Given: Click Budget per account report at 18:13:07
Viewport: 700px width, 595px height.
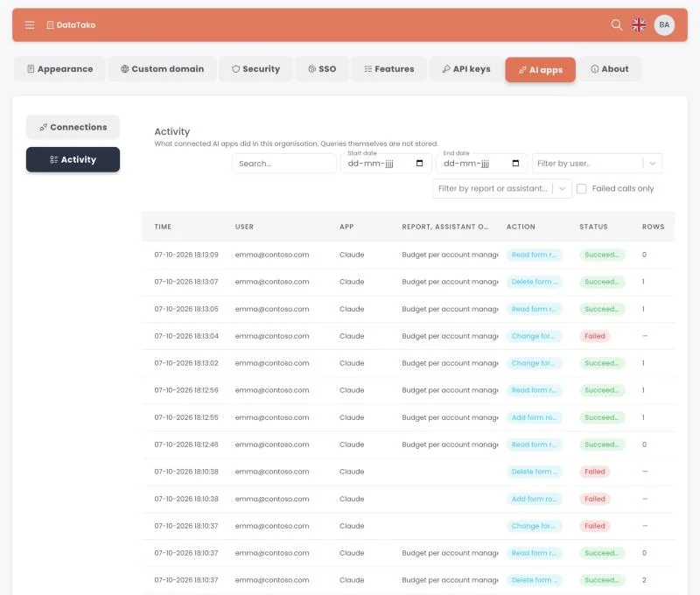Looking at the screenshot, I should pyautogui.click(x=450, y=282).
